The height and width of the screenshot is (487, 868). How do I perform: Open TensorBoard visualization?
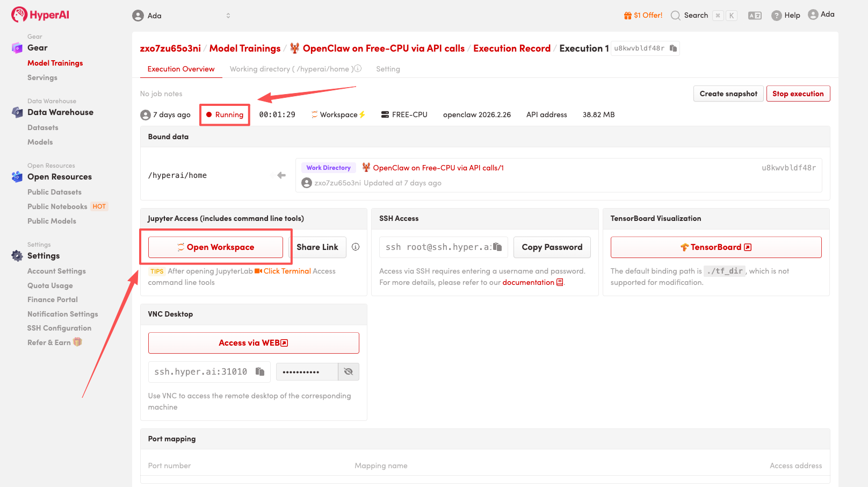click(x=715, y=247)
